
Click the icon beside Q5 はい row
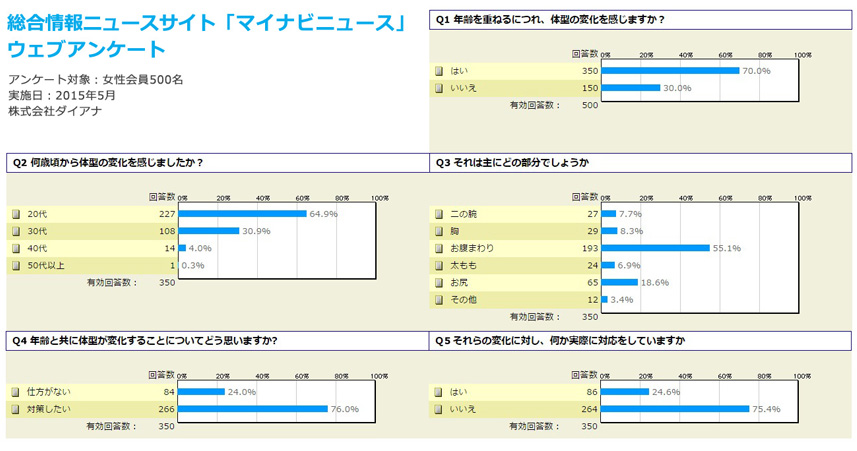click(438, 392)
